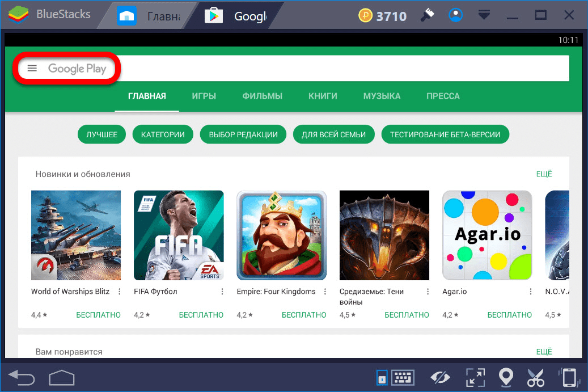This screenshot has height=392, width=588.
Task: Click the BlueStacks coin points icon
Action: tap(365, 16)
